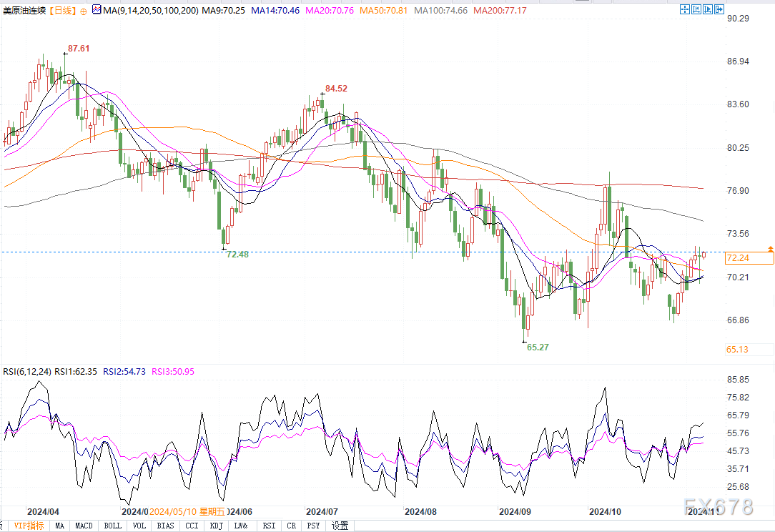The image size is (775, 532).
Task: Click the RSI(6,12,24) parameters label
Action: (x=26, y=371)
